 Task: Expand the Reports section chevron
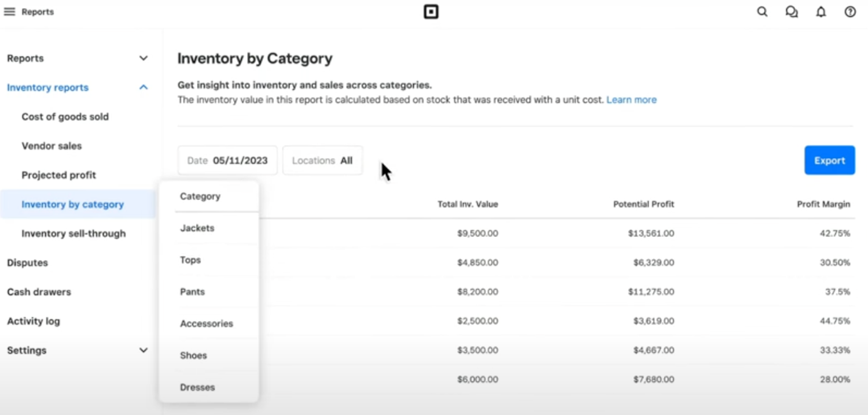point(144,58)
